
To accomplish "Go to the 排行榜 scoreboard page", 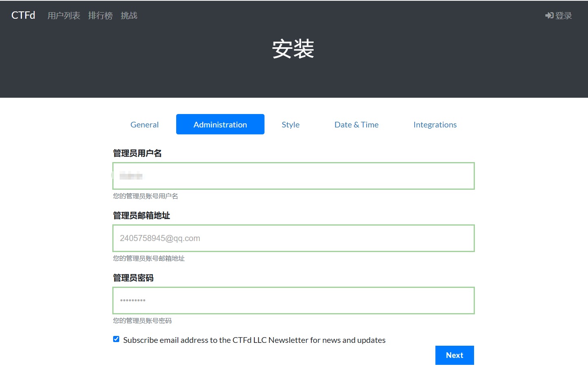I will click(101, 15).
